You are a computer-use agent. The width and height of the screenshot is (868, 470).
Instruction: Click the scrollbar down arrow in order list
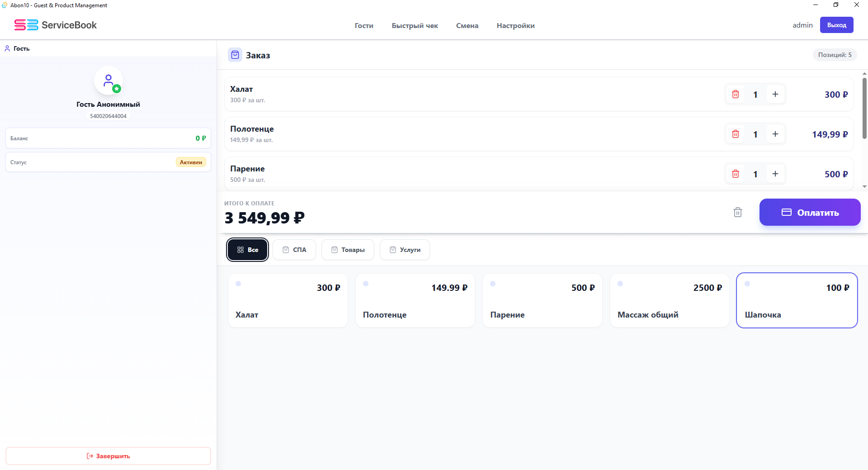click(x=864, y=186)
